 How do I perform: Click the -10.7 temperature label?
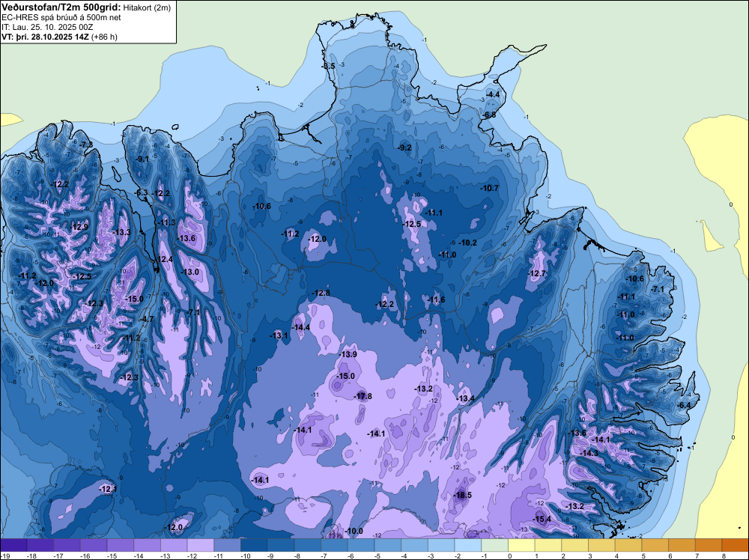point(489,188)
